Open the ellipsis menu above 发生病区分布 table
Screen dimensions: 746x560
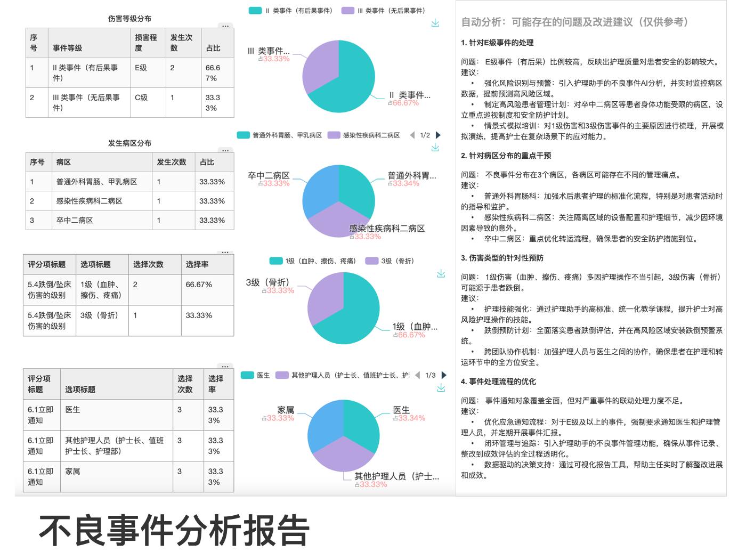(225, 150)
